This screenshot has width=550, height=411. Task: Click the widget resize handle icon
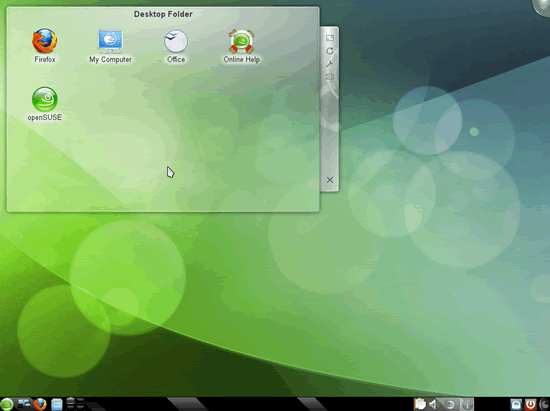pyautogui.click(x=330, y=38)
